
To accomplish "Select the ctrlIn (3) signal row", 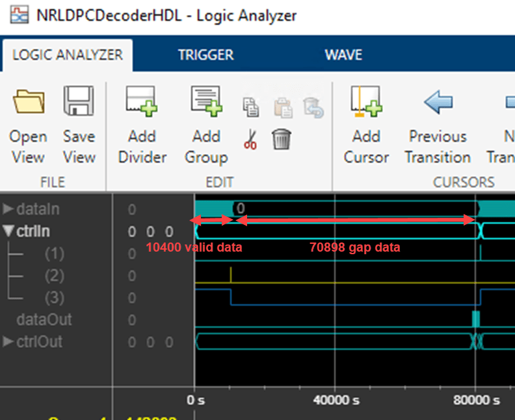I will tap(55, 298).
